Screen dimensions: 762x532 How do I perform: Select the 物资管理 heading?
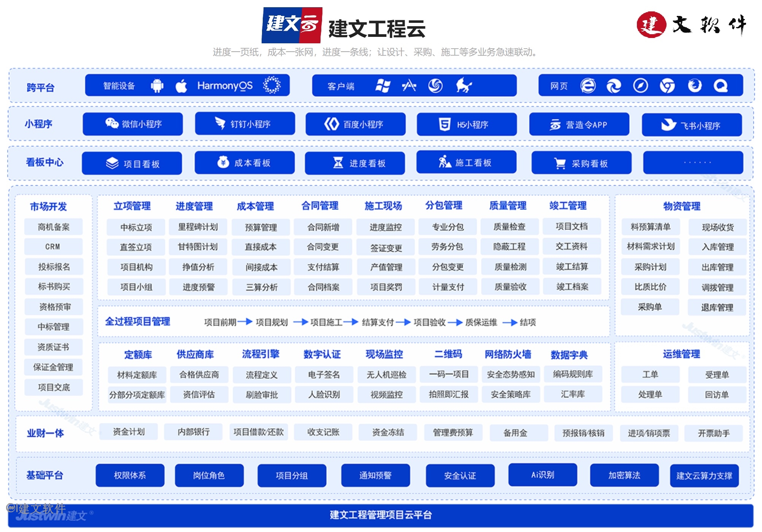coord(681,206)
